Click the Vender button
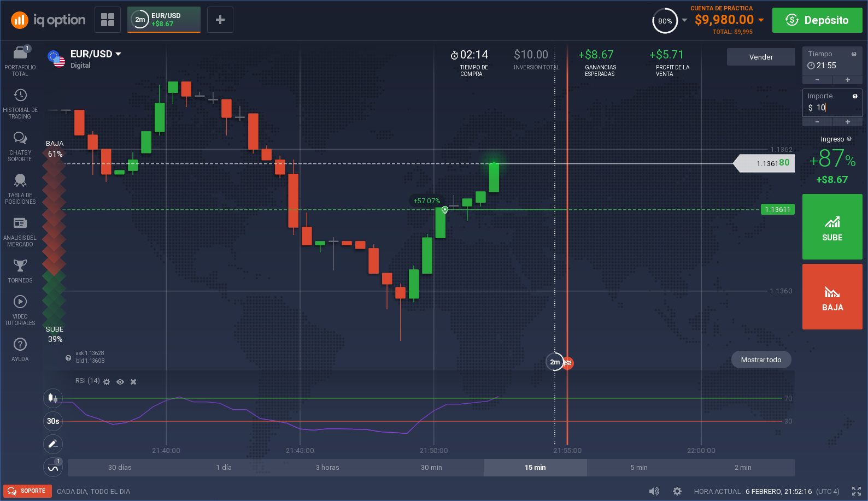Image resolution: width=868 pixels, height=501 pixels. click(761, 57)
